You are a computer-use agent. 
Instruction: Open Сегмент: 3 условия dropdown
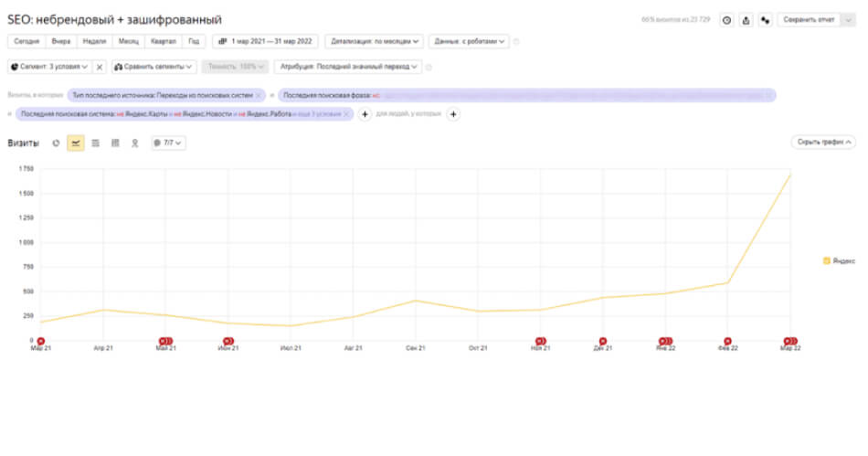coord(49,67)
